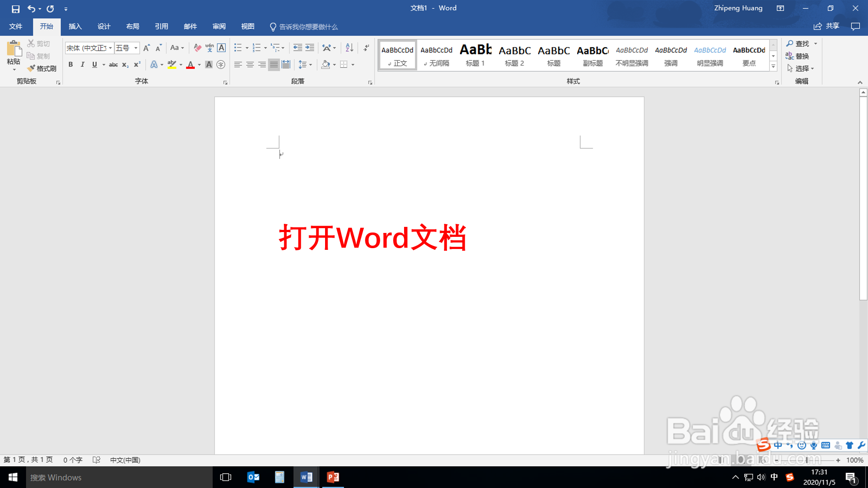Toggle show paragraph marks
The image size is (868, 488).
(367, 48)
